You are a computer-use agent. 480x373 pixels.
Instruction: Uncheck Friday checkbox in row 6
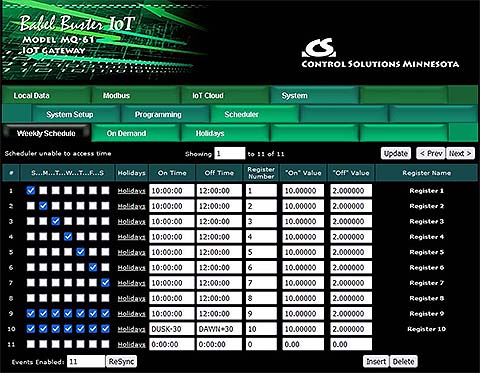[x=93, y=267]
